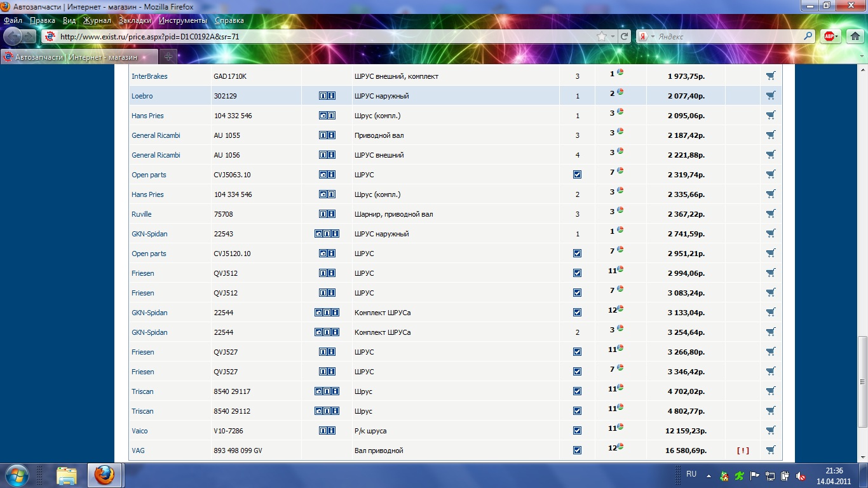Show hidden system tray icons
The width and height of the screenshot is (868, 488).
click(709, 475)
